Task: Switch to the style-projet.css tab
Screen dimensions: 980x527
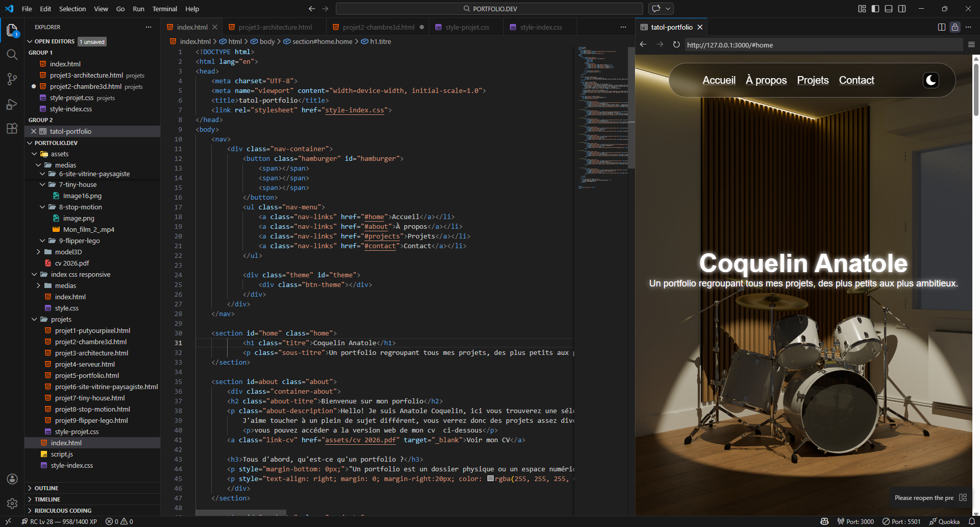Action: pos(467,27)
